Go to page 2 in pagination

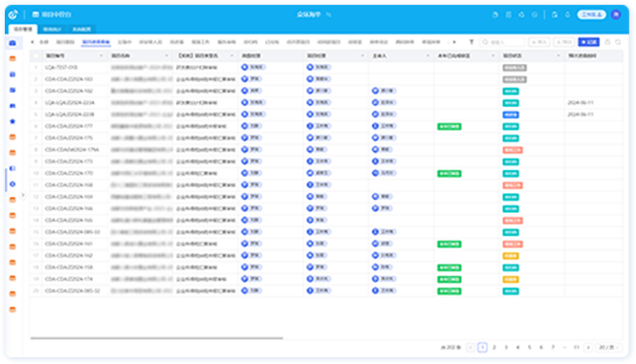tap(494, 348)
